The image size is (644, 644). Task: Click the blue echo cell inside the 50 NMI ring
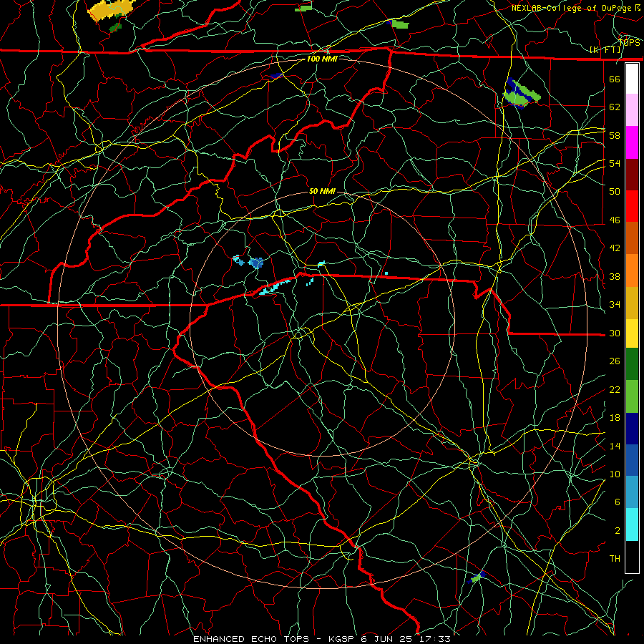point(256,263)
